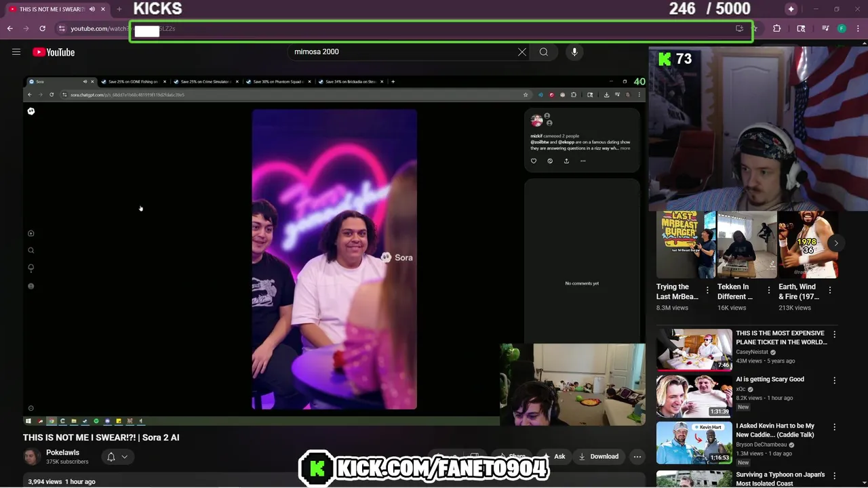Open the browser profile avatar
This screenshot has width=868, height=488.
(842, 28)
